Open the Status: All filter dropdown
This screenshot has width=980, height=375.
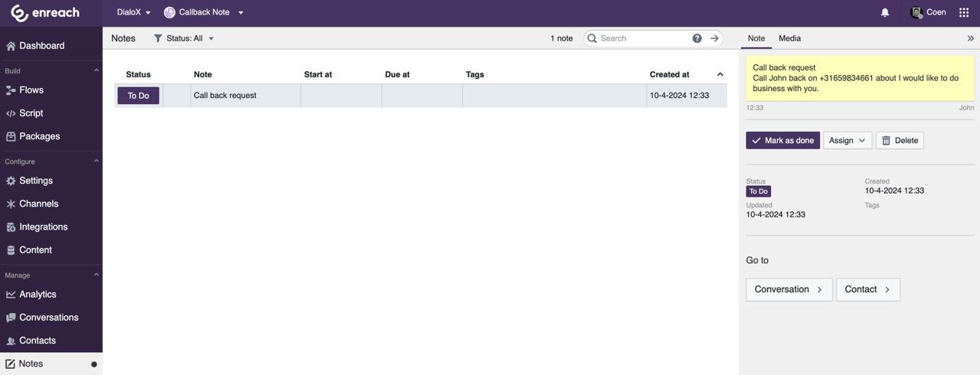tap(184, 38)
